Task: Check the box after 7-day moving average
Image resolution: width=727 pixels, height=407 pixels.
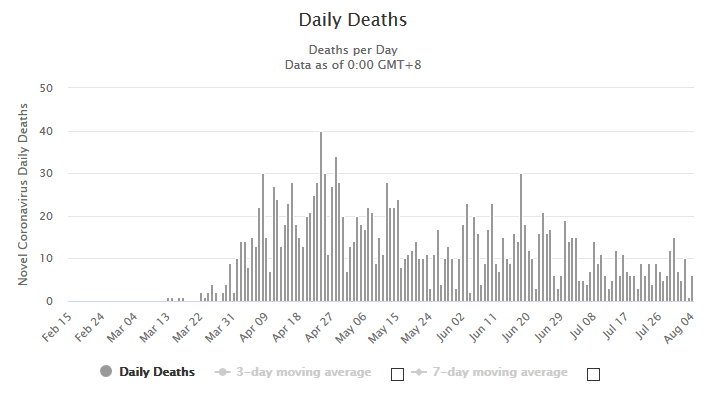Action: 593,374
